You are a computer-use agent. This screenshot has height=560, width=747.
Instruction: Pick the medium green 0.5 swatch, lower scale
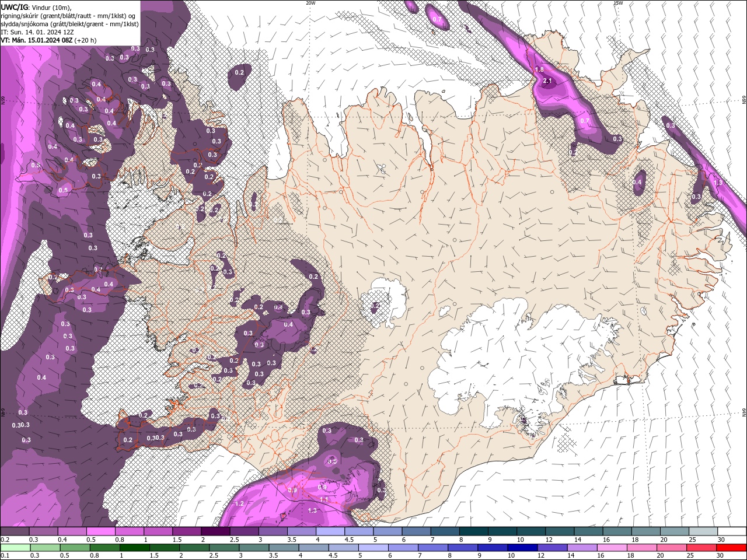tap(75, 548)
